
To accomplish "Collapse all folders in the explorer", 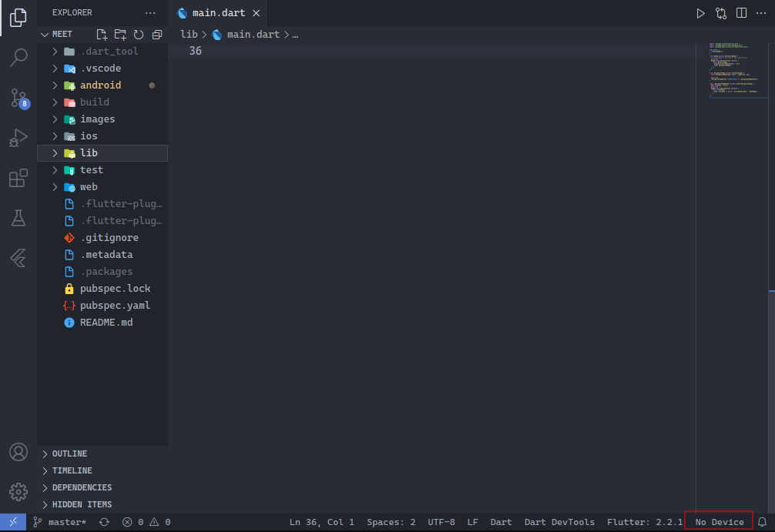I will 156,34.
